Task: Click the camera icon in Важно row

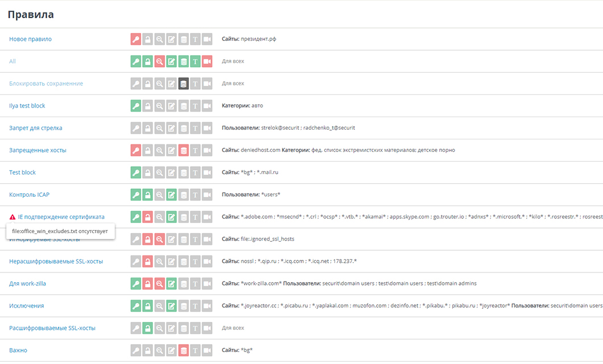Action: [207, 350]
